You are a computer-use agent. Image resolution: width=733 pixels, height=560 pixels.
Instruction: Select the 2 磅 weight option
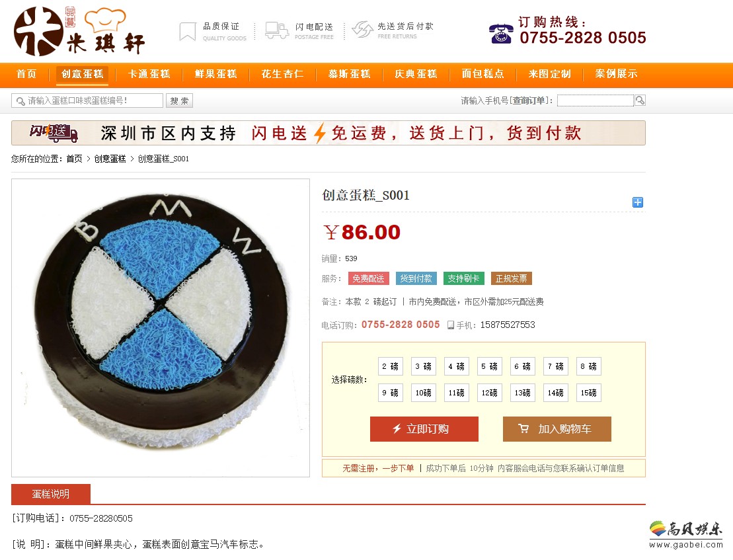point(391,366)
